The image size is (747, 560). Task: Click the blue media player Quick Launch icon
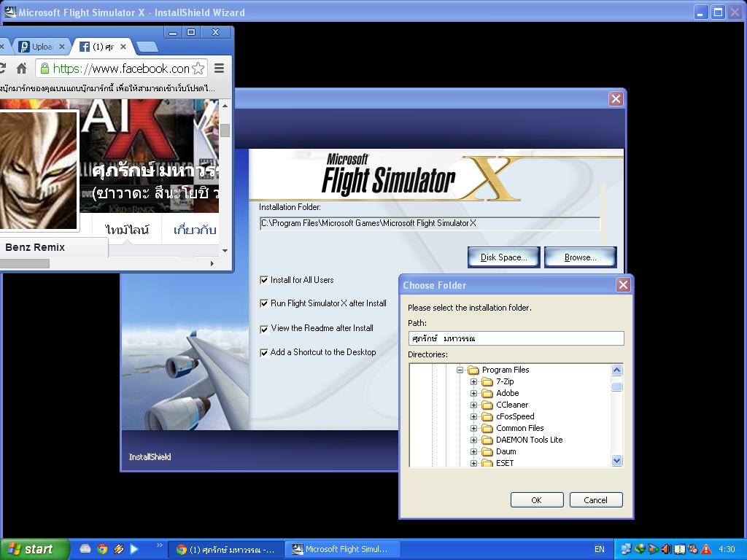tap(135, 549)
